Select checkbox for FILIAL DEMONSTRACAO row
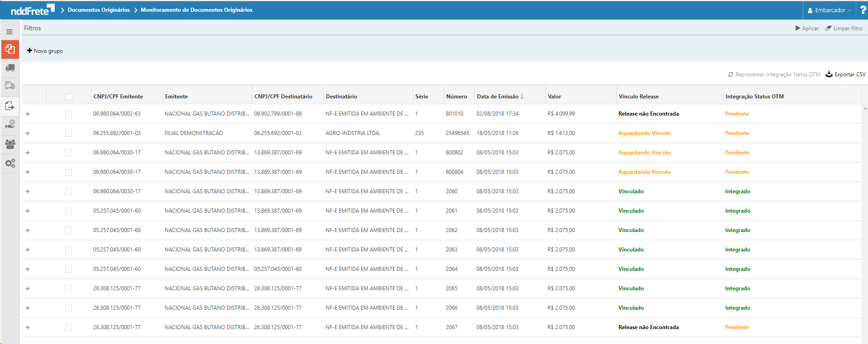Viewport: 868px width, 344px height. click(69, 133)
